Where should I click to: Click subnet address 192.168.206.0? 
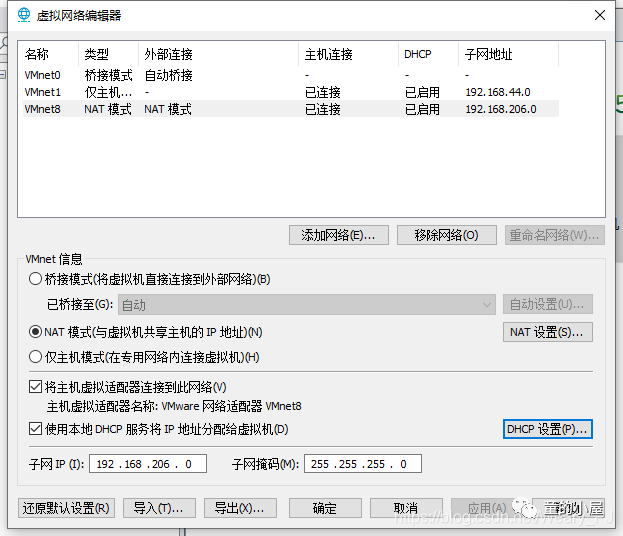click(501, 109)
